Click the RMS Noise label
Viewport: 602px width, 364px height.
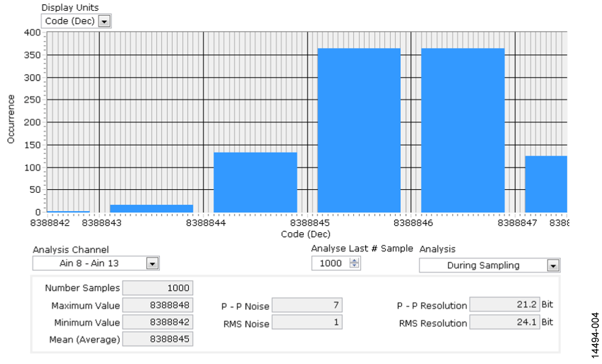pos(246,324)
